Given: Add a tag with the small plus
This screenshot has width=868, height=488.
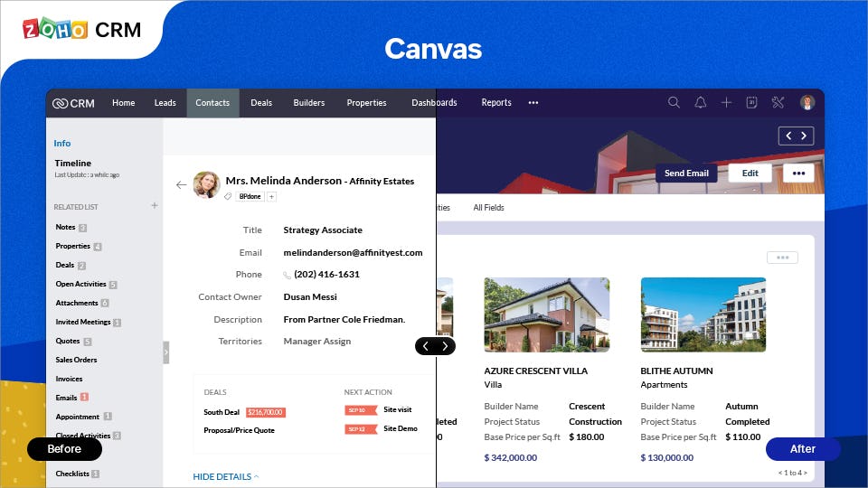Looking at the screenshot, I should pos(272,196).
